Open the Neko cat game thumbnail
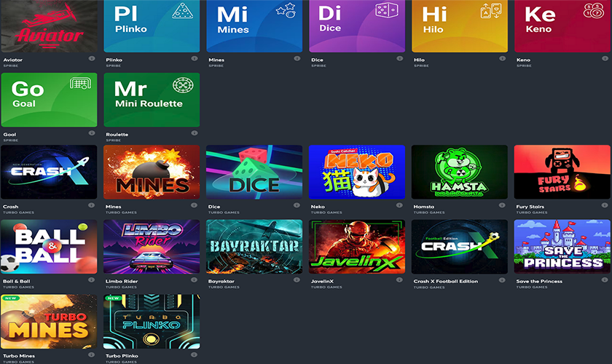Image resolution: width=612 pixels, height=364 pixels. [357, 172]
